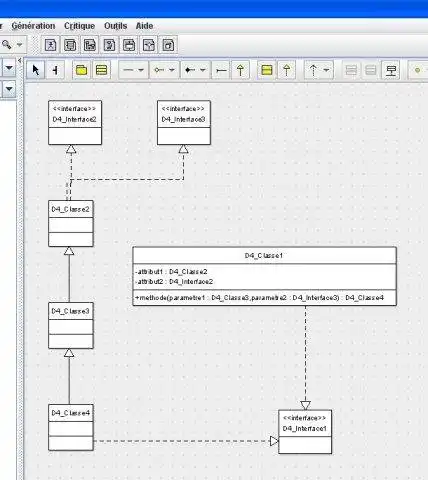The image size is (428, 480).
Task: Click the +methode operation line
Action: (259, 298)
